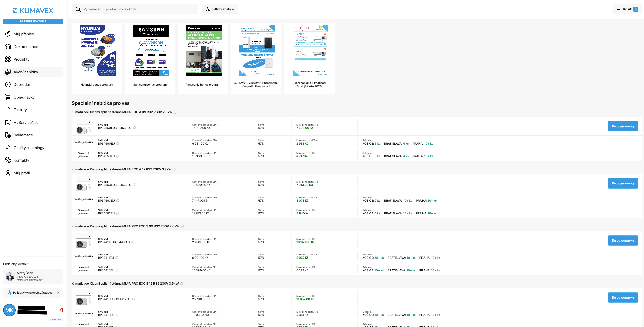Click the Filtrovat akce button
The image size is (644, 327).
click(x=220, y=9)
